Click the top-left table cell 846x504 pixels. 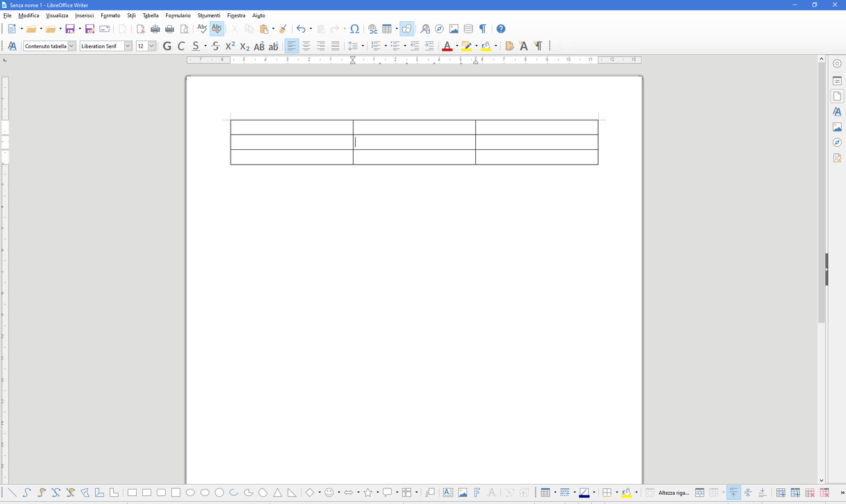pos(291,127)
